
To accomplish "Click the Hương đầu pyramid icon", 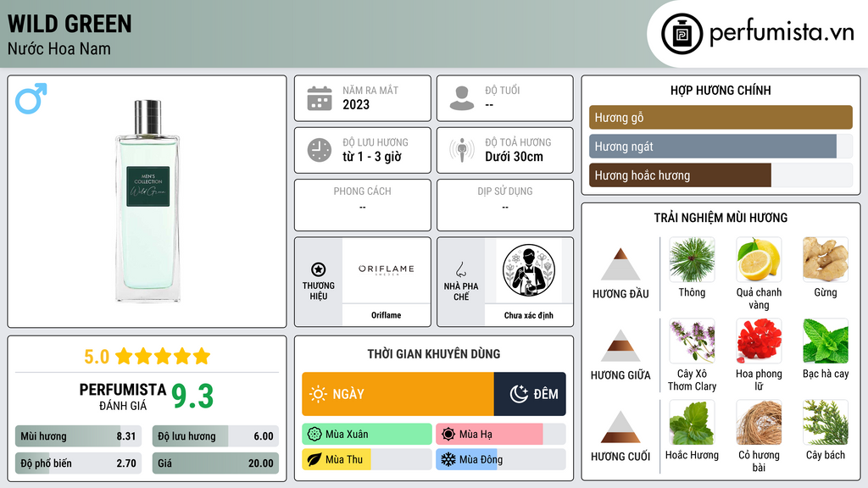I will click(620, 264).
